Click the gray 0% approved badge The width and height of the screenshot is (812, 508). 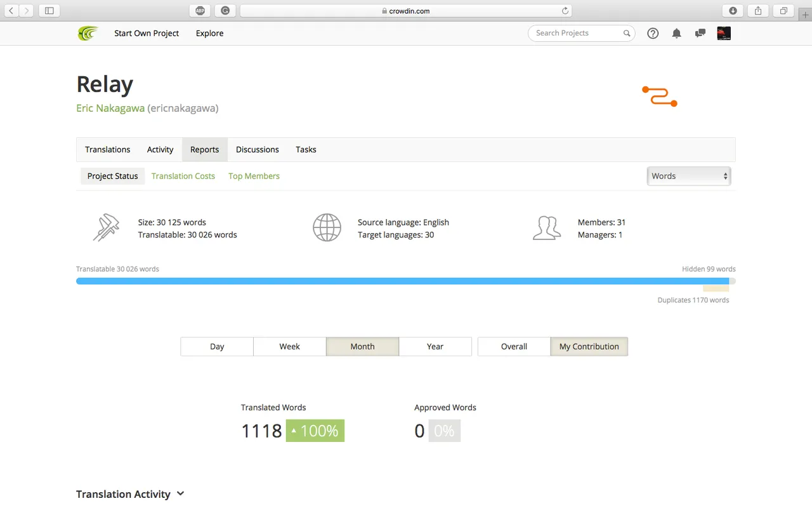444,431
